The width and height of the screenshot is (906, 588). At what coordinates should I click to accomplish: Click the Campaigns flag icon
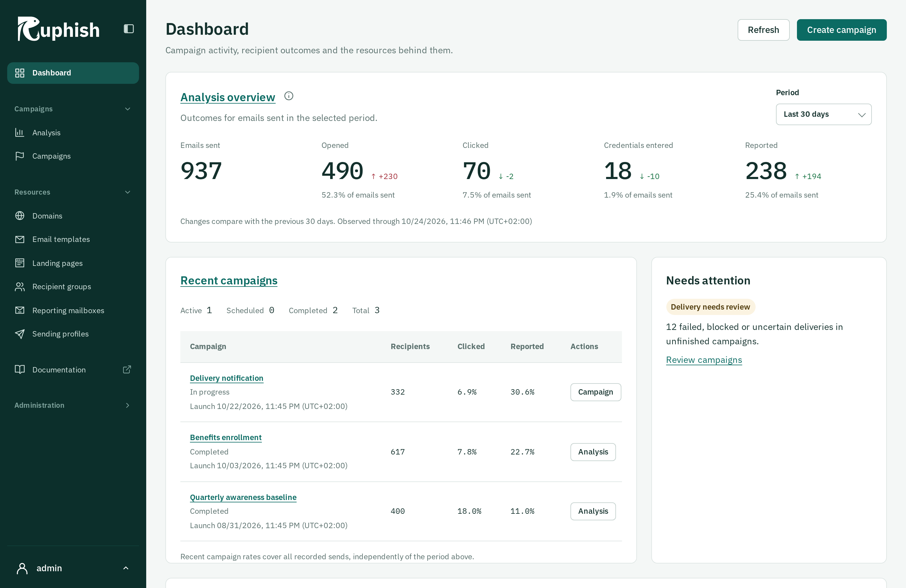coord(20,156)
